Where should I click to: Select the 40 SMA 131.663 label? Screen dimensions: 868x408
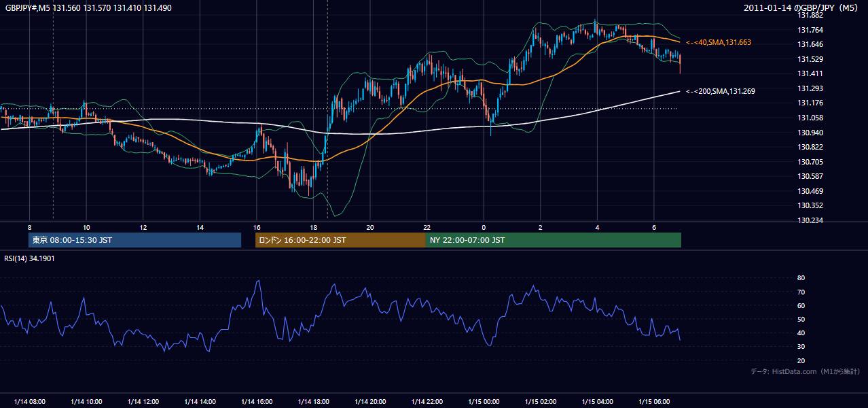tap(719, 42)
